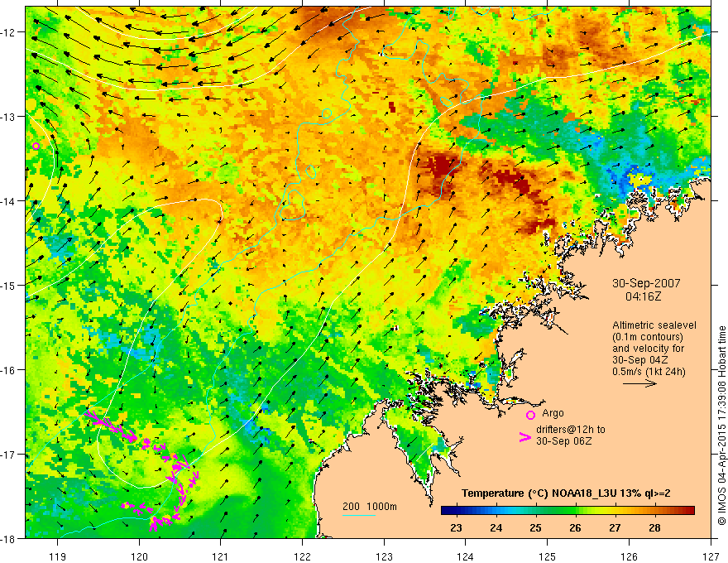Screen dimensions: 728x563
Task: Click the 119 longitude axis label
Action: [57, 556]
